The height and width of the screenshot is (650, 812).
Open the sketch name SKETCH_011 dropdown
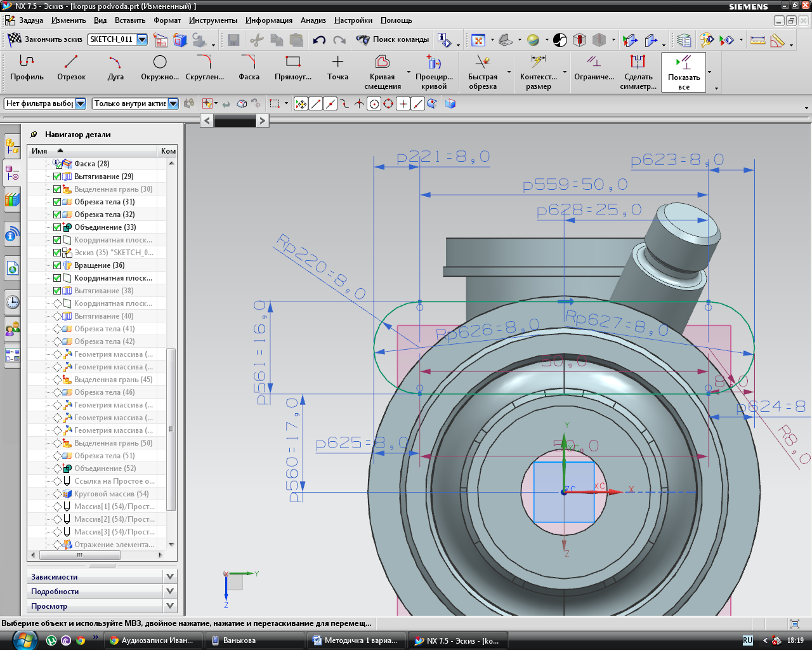point(142,39)
